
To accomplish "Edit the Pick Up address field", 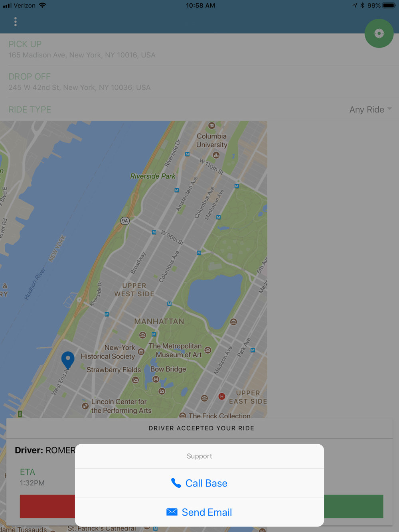I will [x=199, y=49].
